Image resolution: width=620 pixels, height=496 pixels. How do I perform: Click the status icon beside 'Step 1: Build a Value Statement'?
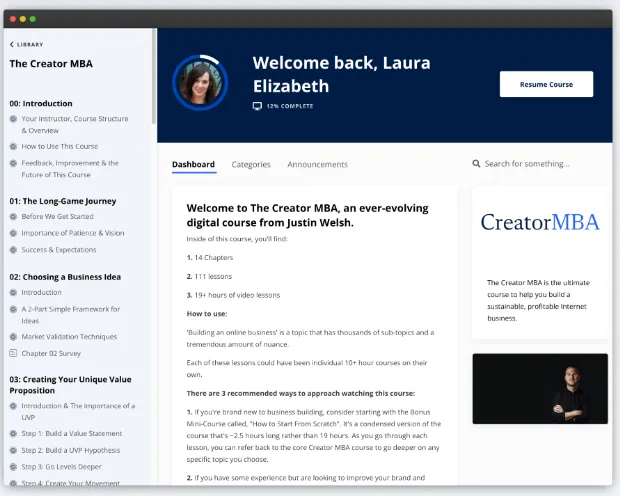[13, 434]
